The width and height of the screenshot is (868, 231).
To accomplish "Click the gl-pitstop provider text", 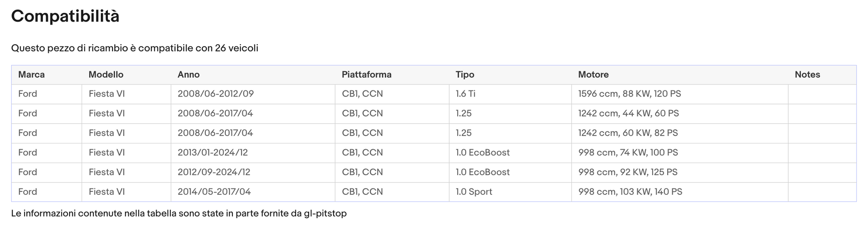I will 325,214.
